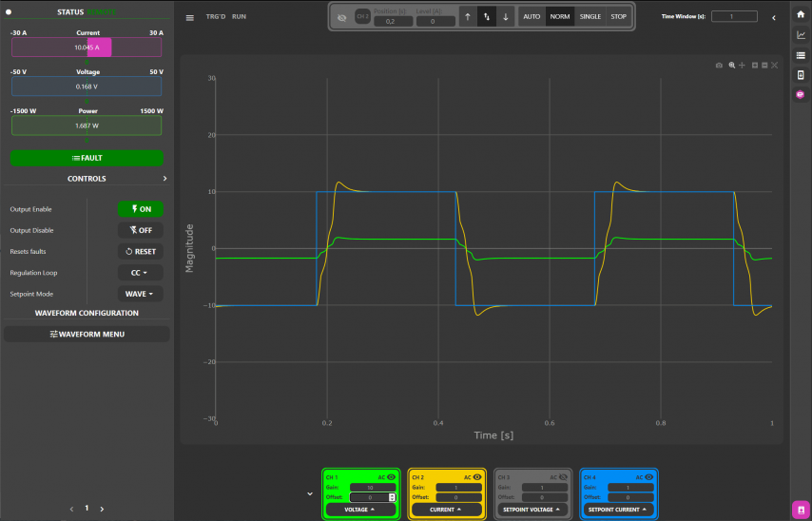Click the Current level bar gauge
Screen dimensions: 812x521
click(x=87, y=48)
